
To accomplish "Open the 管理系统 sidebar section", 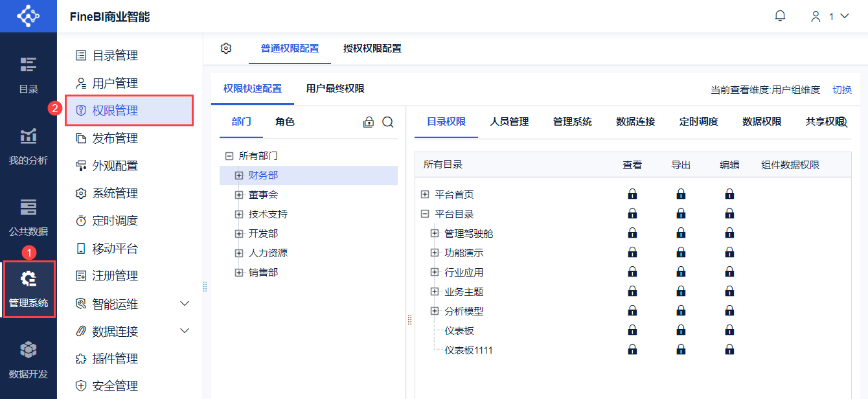I will pos(28,289).
